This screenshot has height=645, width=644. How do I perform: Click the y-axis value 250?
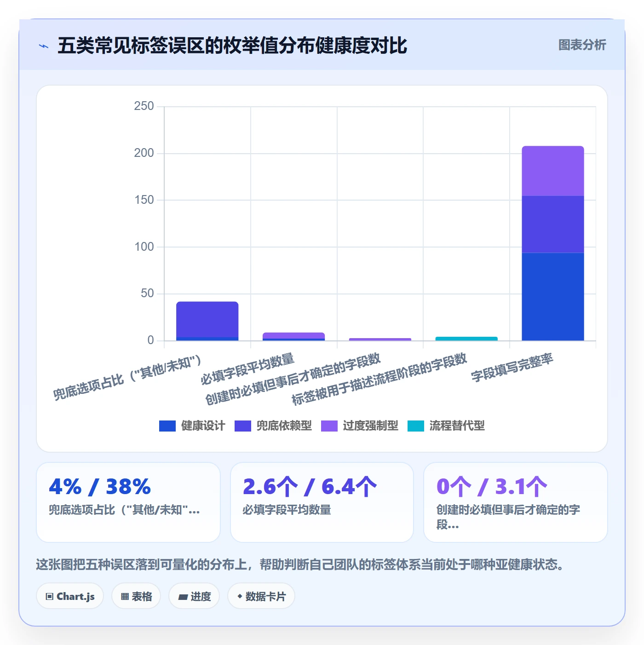pos(144,106)
